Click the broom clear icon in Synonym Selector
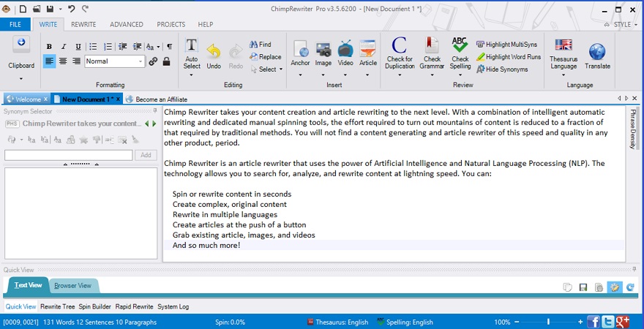The image size is (644, 329). [135, 140]
